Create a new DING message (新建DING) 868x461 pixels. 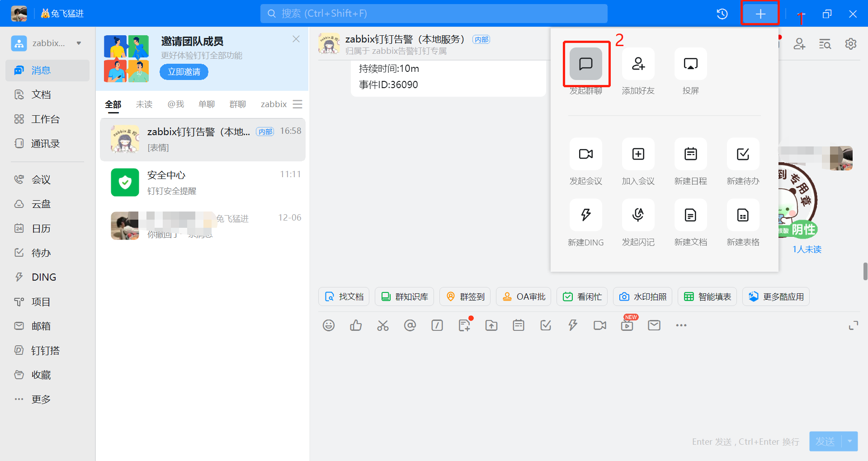click(586, 215)
